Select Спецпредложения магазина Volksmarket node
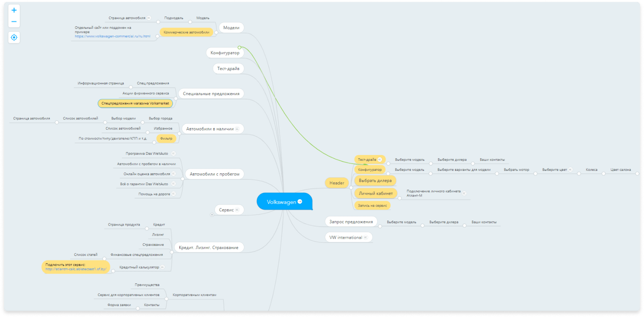The height and width of the screenshot is (317, 644). [x=135, y=103]
